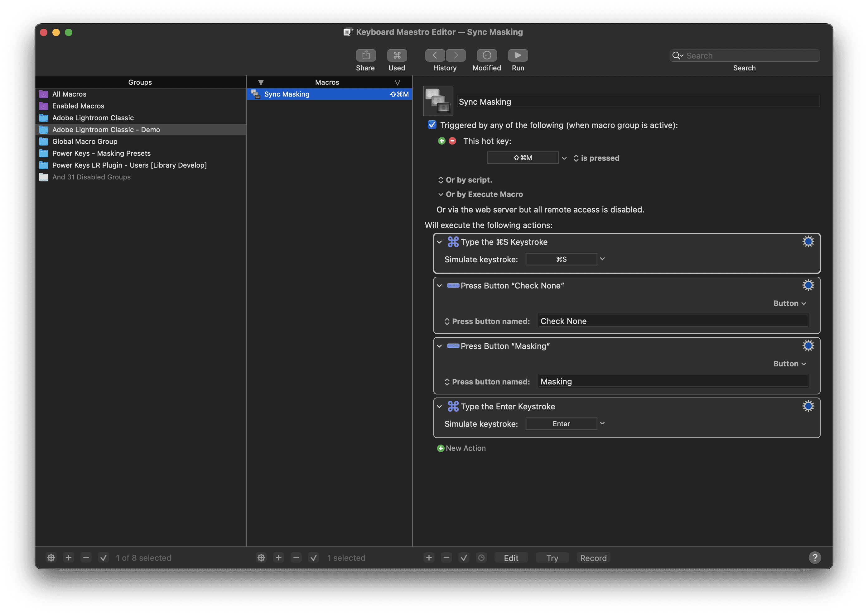Collapse the "Type the ⌘S Keystroke" action

tap(440, 242)
